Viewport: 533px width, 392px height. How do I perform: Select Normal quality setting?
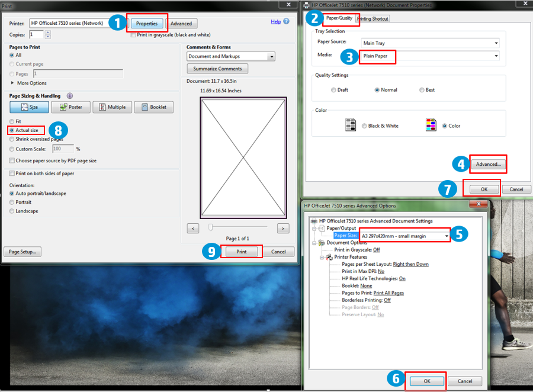377,90
